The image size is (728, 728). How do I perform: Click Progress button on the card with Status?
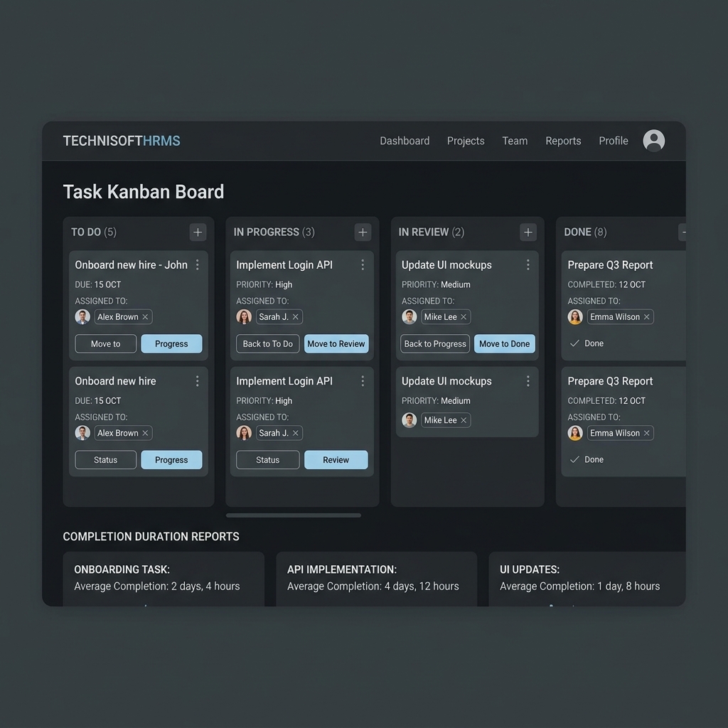point(171,460)
